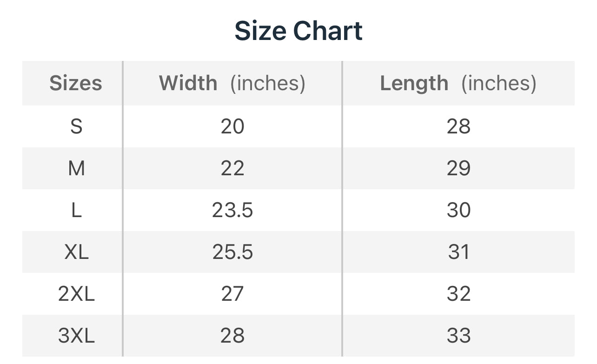Select the 23.5 width cell

(232, 210)
